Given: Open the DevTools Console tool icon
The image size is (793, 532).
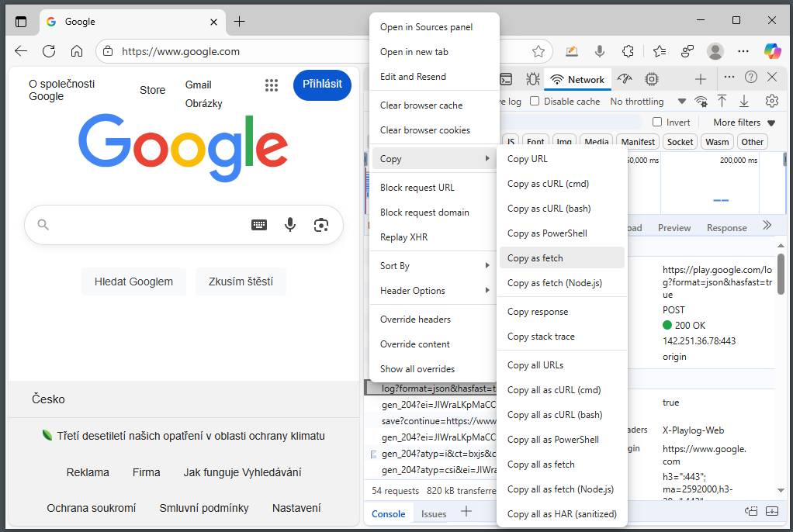Looking at the screenshot, I should pyautogui.click(x=506, y=79).
